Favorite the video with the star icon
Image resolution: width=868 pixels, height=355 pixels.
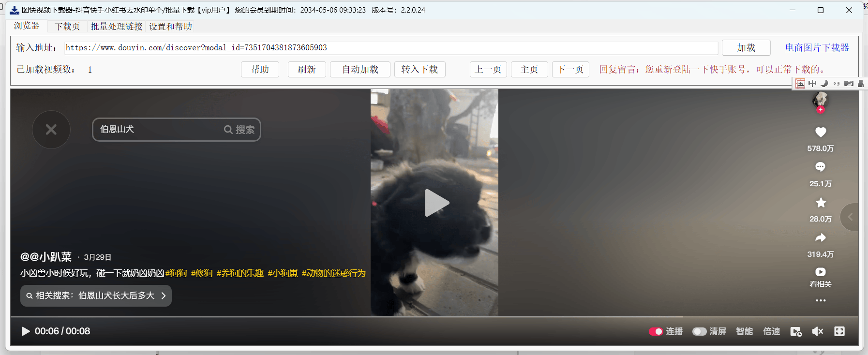click(821, 203)
